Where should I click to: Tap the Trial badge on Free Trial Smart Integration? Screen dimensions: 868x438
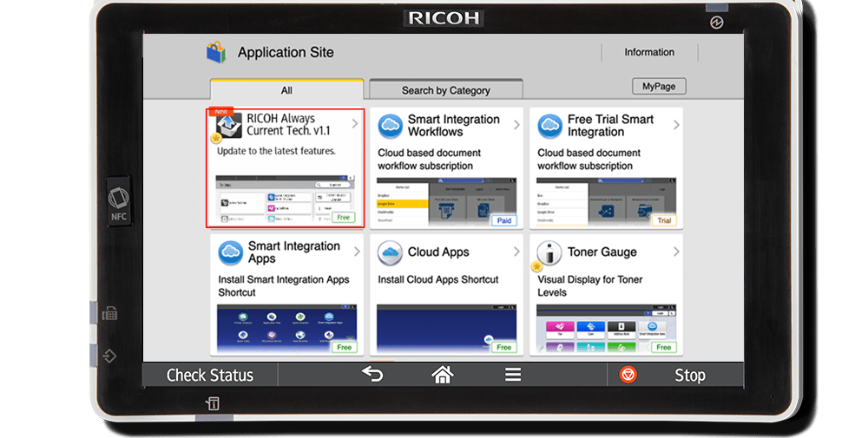(664, 220)
